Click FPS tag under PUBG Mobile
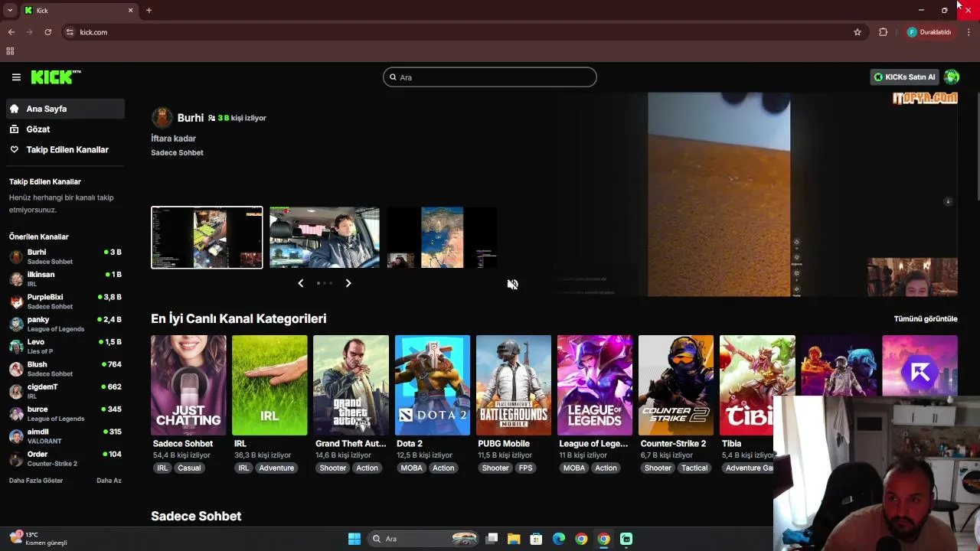 pos(525,468)
